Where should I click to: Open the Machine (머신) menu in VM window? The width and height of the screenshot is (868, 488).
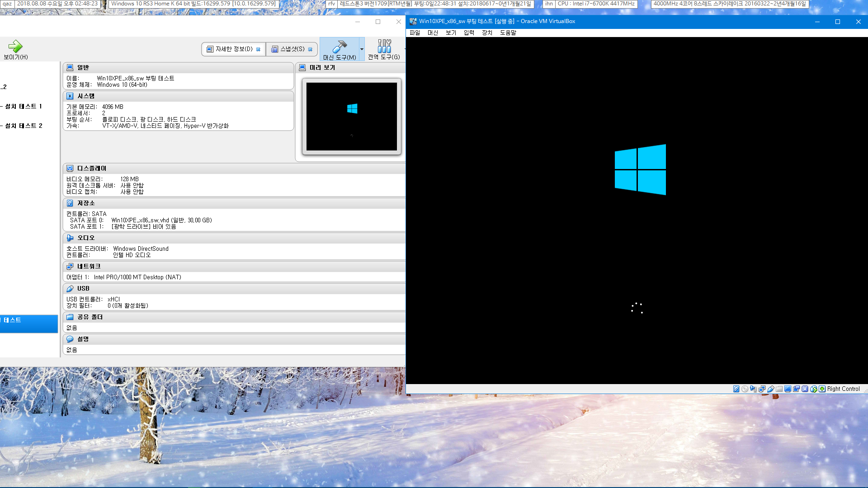(433, 33)
